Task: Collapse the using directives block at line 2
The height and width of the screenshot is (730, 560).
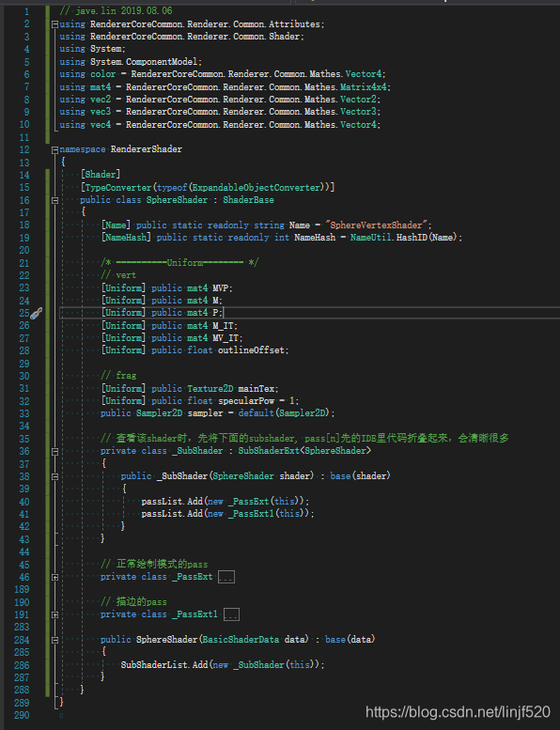Action: 54,24
